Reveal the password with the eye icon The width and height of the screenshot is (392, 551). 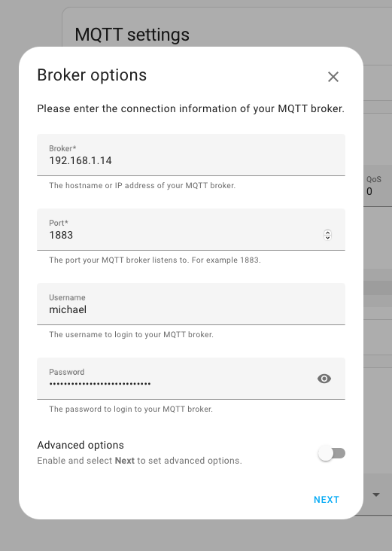(x=324, y=379)
